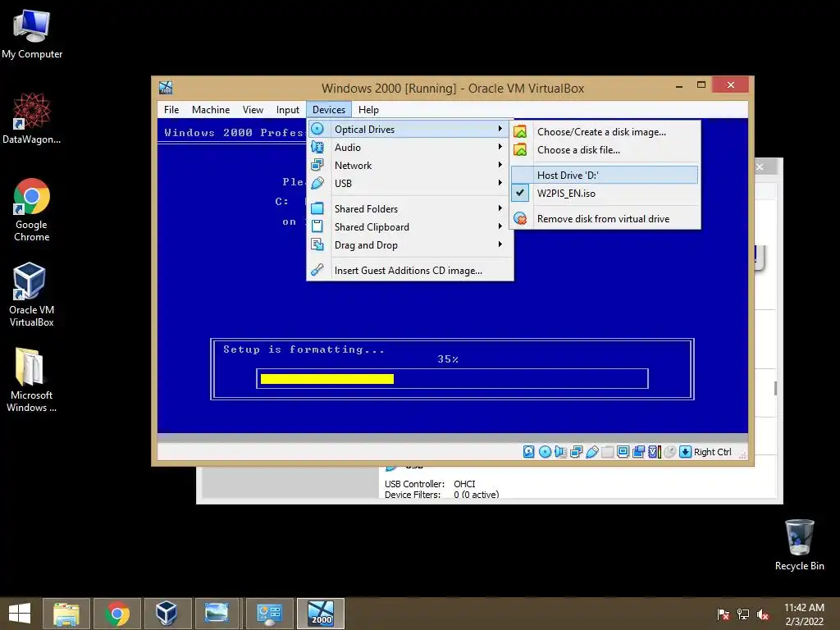
Task: Expand the Shared Clipboard submenu
Action: click(x=410, y=227)
